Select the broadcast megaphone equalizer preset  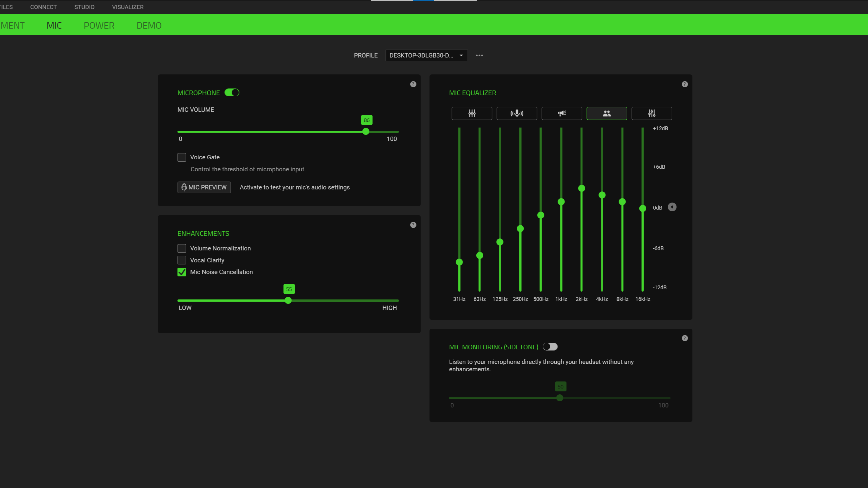click(x=561, y=114)
